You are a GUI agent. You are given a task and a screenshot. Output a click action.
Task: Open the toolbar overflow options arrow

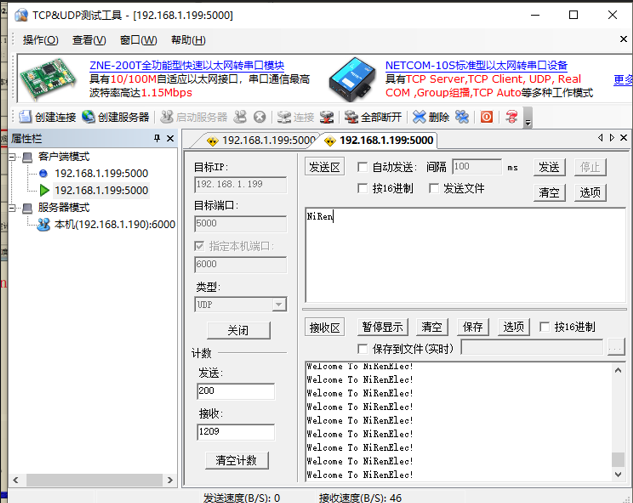pos(528,118)
